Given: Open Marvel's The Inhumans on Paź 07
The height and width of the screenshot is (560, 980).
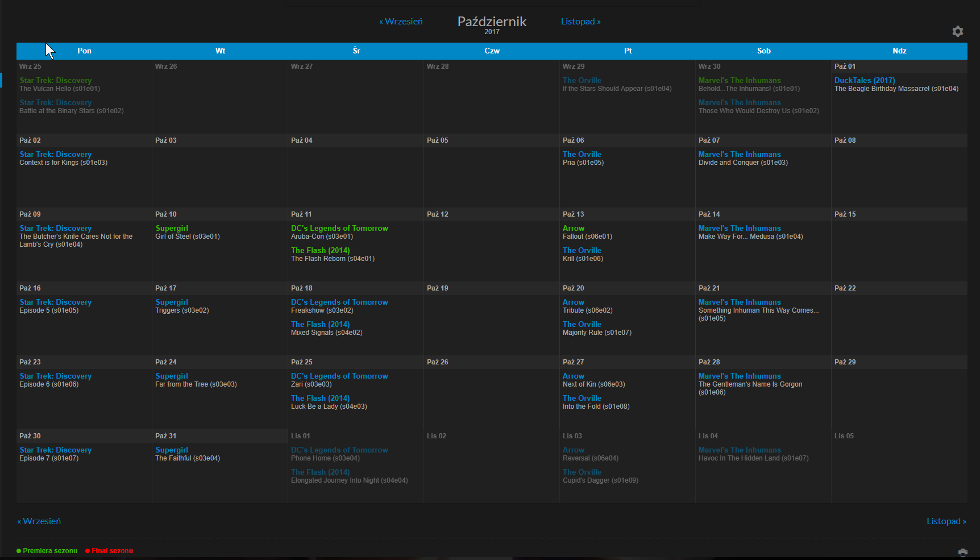Looking at the screenshot, I should pos(739,155).
